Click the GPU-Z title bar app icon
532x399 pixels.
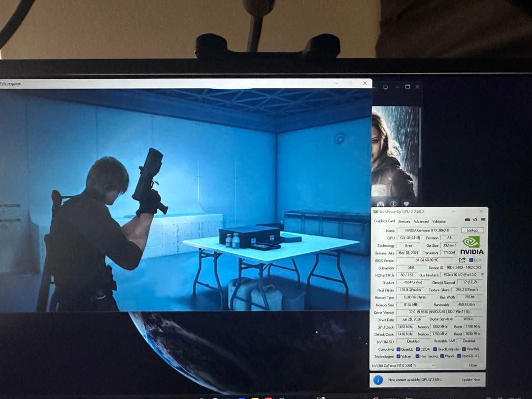click(375, 212)
